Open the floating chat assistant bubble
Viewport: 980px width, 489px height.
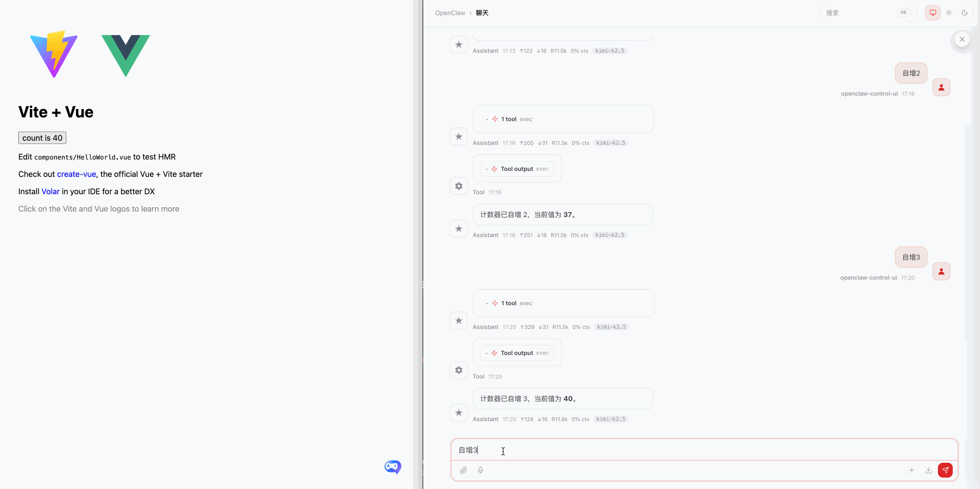click(392, 467)
